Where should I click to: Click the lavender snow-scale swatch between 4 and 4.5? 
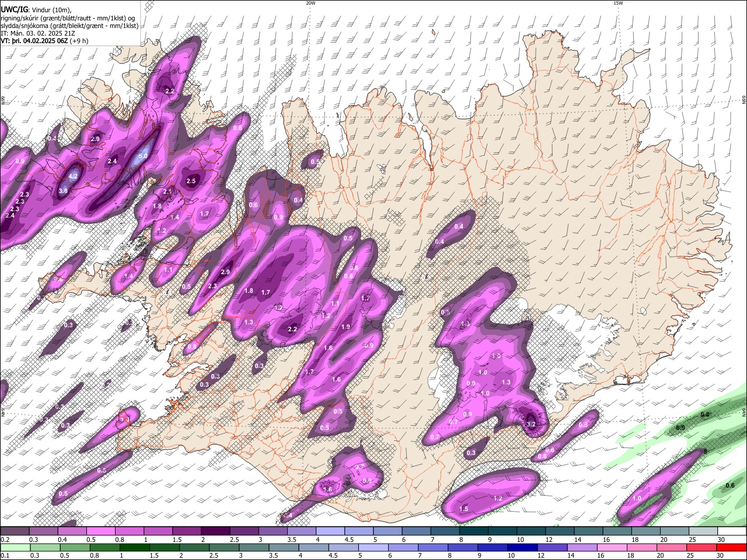click(x=330, y=531)
